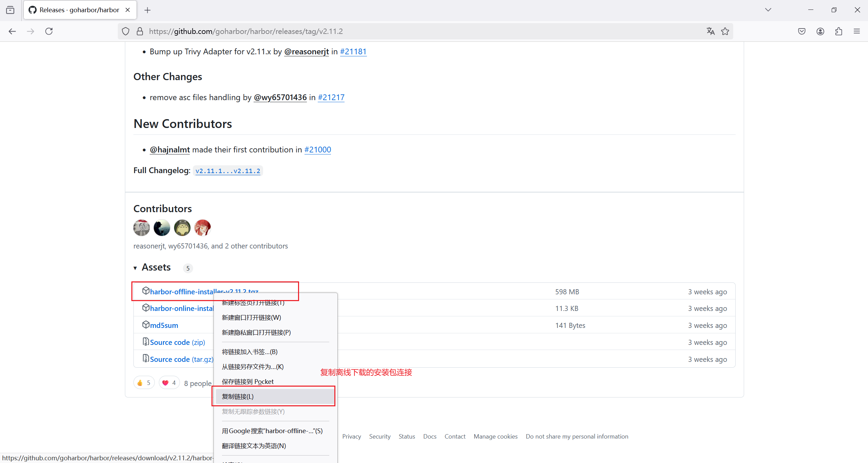This screenshot has height=463, width=868.
Task: Reload the current GitHub page
Action: tap(49, 31)
